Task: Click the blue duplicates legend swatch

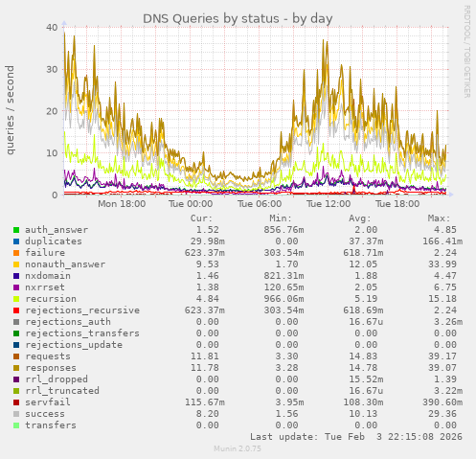Action: click(16, 241)
